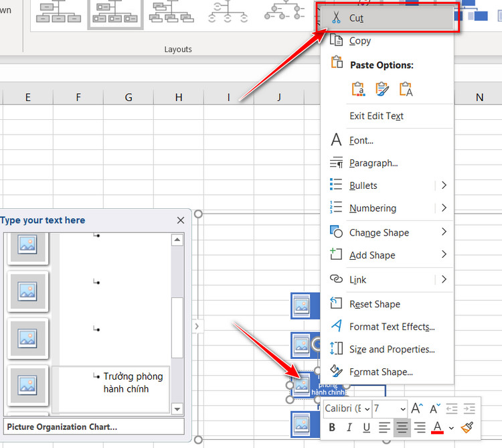Select column header H

179,97
